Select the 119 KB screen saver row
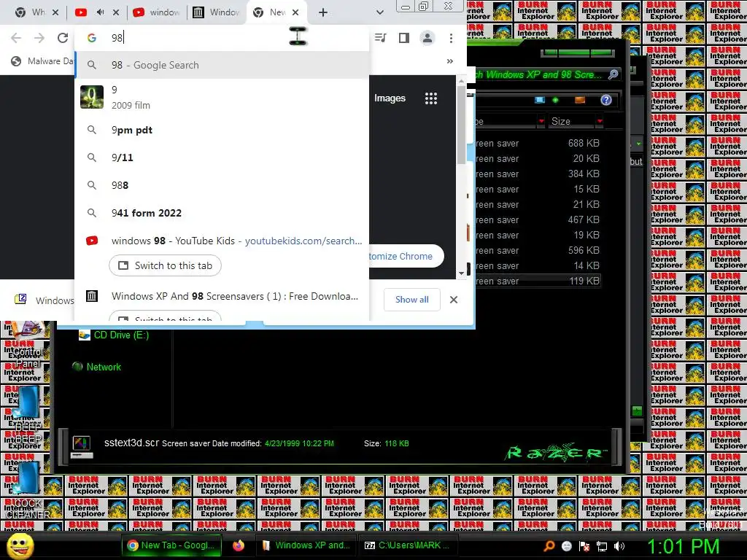The image size is (747, 560). [x=538, y=281]
